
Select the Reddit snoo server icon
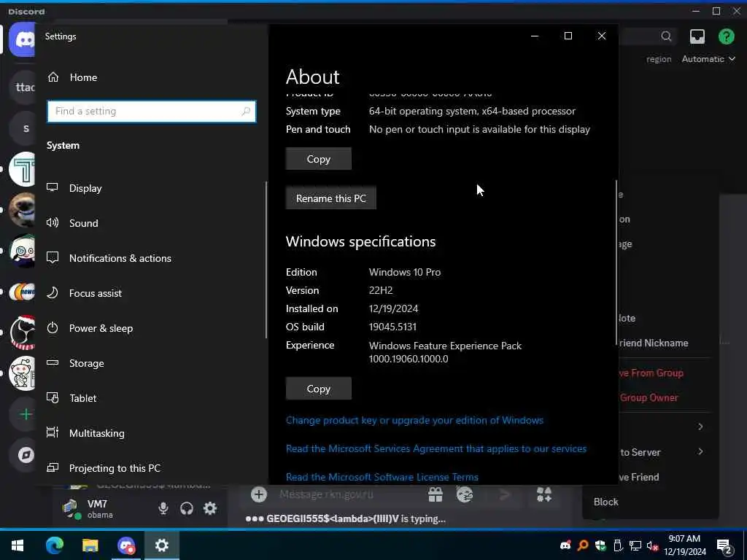[22, 373]
